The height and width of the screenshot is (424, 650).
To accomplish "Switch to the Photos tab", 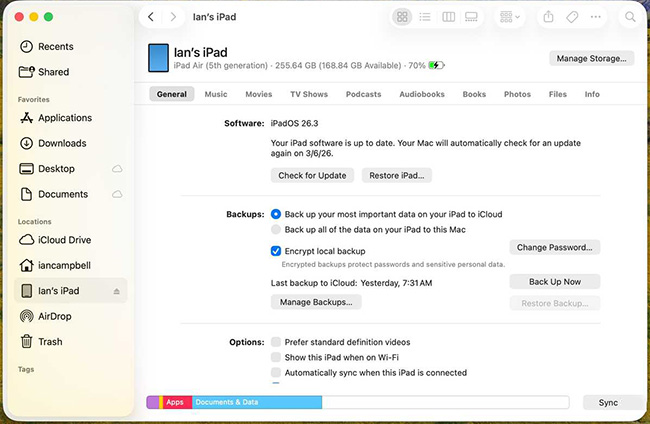I will 517,94.
